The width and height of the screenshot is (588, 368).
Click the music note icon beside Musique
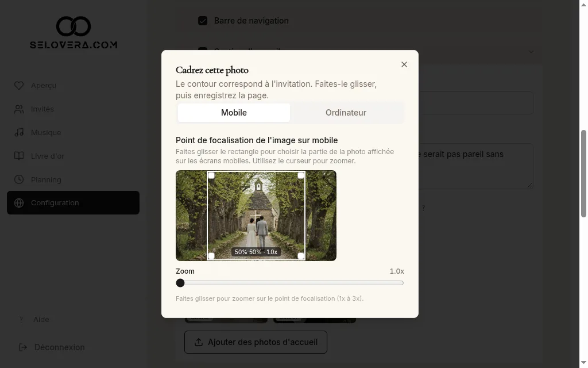tap(19, 133)
